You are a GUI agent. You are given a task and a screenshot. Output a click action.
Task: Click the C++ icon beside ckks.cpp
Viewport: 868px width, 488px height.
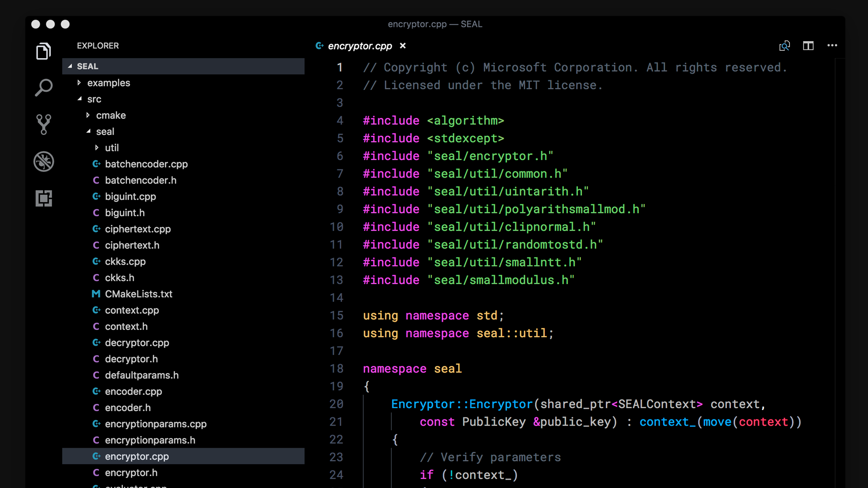96,262
